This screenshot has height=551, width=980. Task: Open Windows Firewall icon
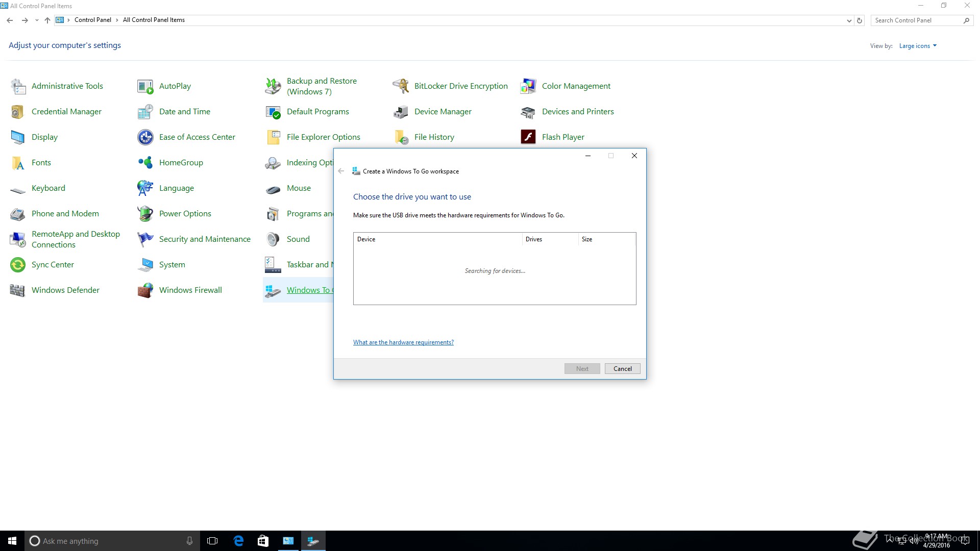[145, 290]
